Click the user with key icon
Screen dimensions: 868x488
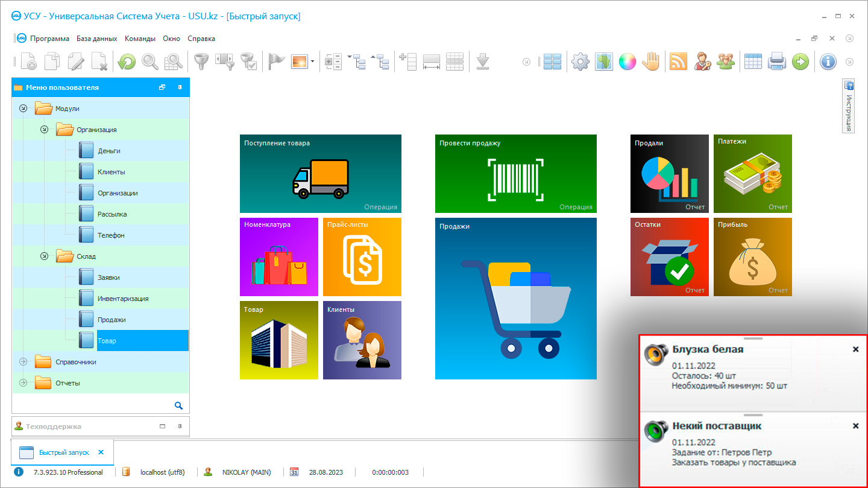pos(702,62)
